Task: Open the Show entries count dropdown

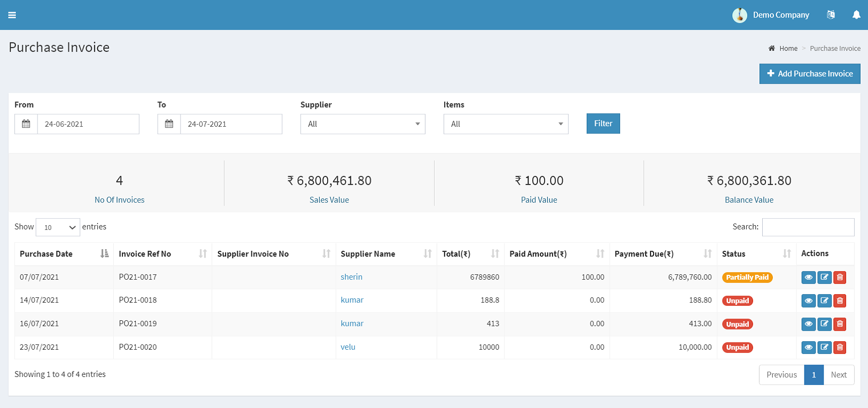Action: pos(58,227)
